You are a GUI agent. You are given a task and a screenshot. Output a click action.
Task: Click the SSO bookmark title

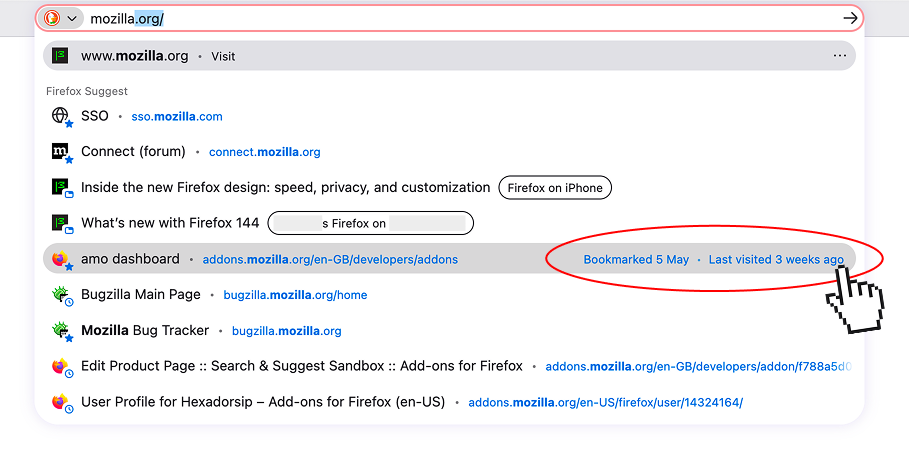[x=94, y=116]
